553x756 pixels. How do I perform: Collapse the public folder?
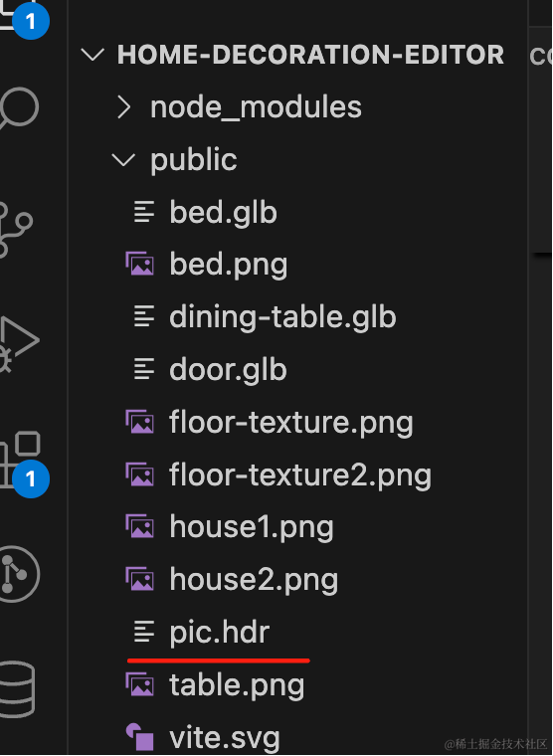click(x=193, y=159)
